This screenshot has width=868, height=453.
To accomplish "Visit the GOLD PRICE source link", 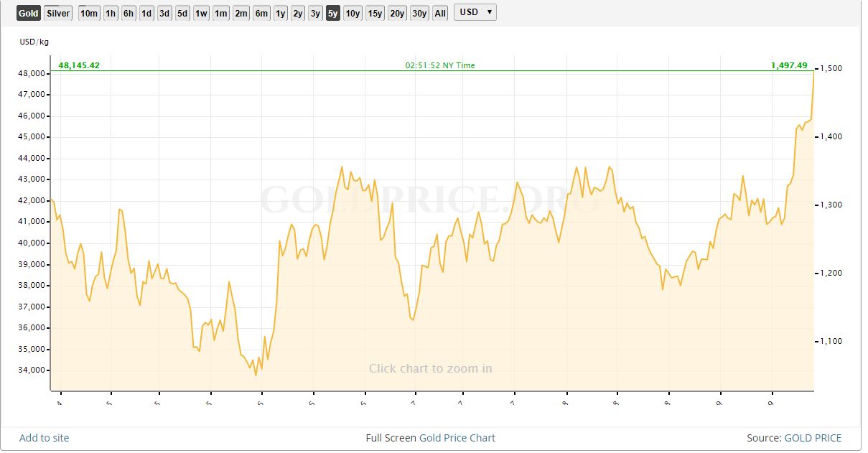I will (x=813, y=438).
